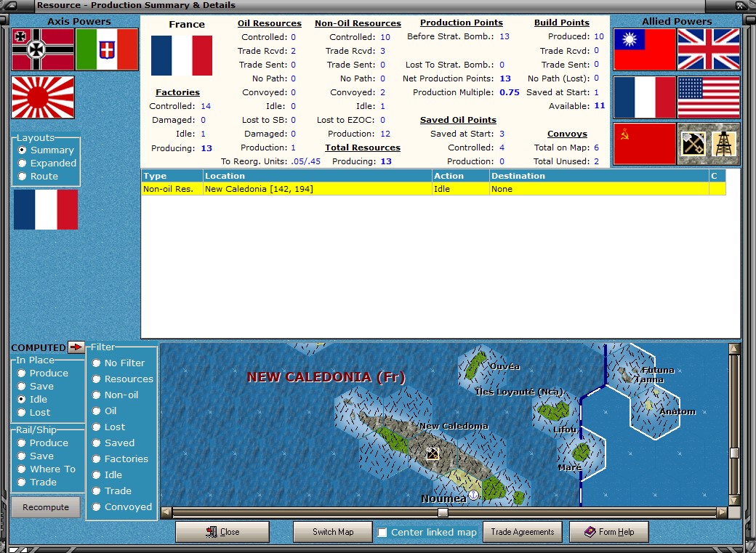Select In Place Produce radio button
This screenshot has width=756, height=553.
(21, 374)
